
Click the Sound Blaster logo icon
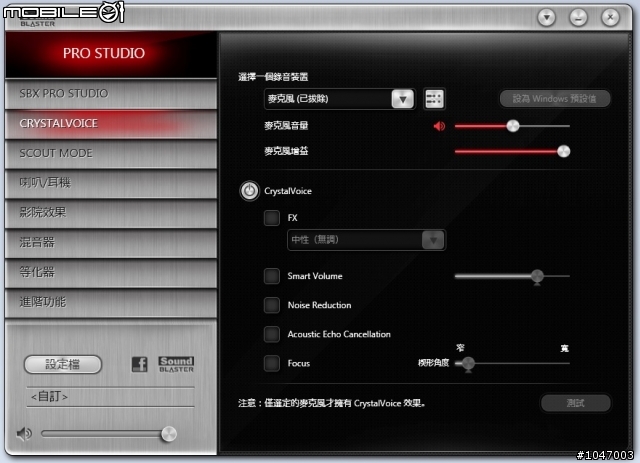pyautogui.click(x=176, y=364)
